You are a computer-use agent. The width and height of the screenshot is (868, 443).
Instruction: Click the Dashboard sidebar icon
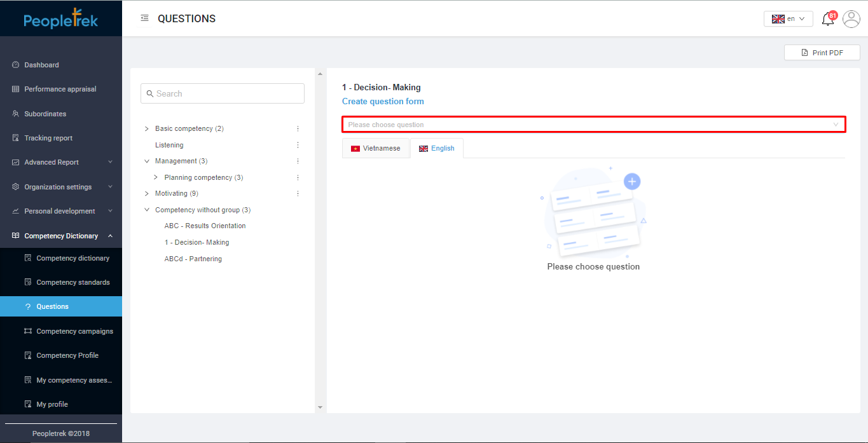16,65
